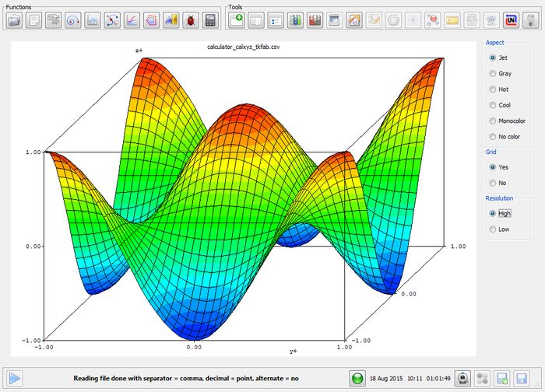Select the Cool color aspect

500,105
